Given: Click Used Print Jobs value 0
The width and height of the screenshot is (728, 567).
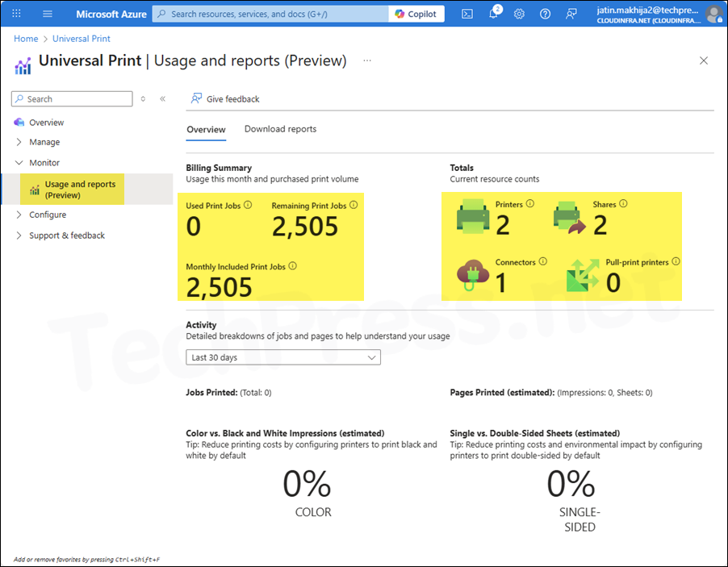Looking at the screenshot, I should pyautogui.click(x=194, y=227).
